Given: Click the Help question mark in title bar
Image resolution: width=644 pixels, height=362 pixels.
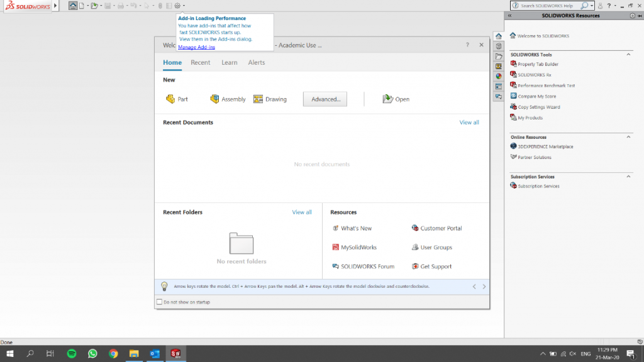Looking at the screenshot, I should point(609,6).
